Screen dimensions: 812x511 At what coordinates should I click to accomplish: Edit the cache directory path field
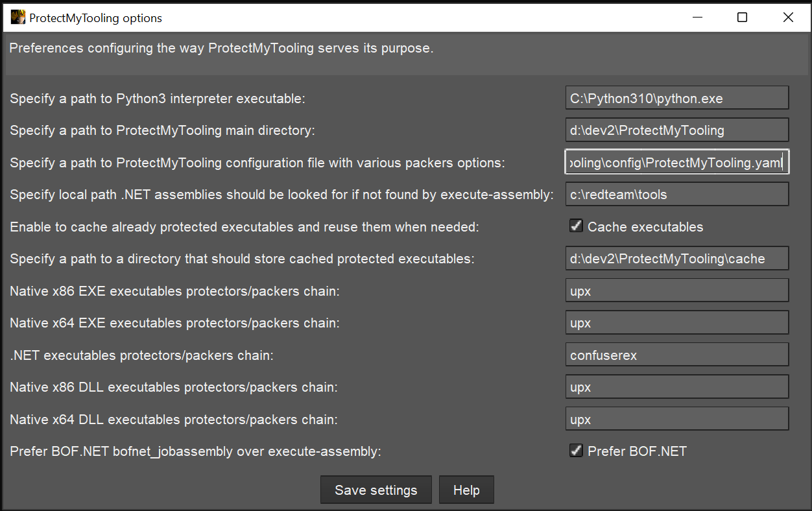677,258
